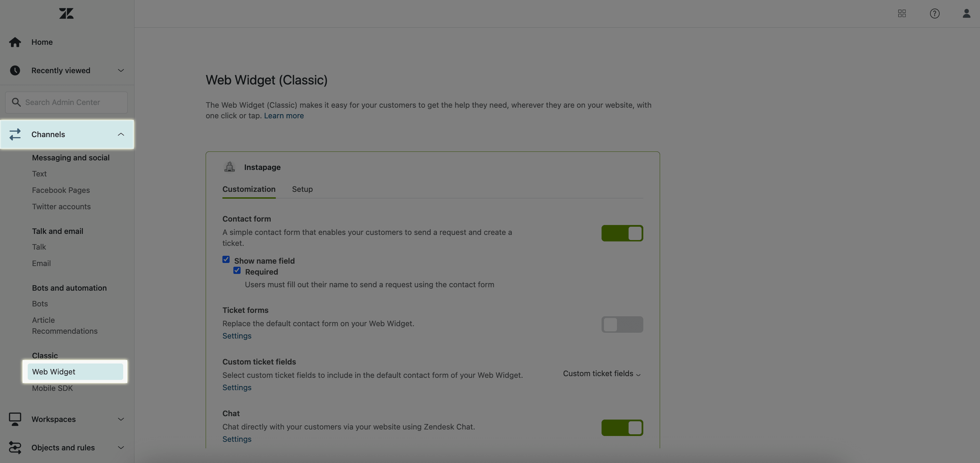
Task: Click the Recently viewed clock icon
Action: click(x=15, y=70)
